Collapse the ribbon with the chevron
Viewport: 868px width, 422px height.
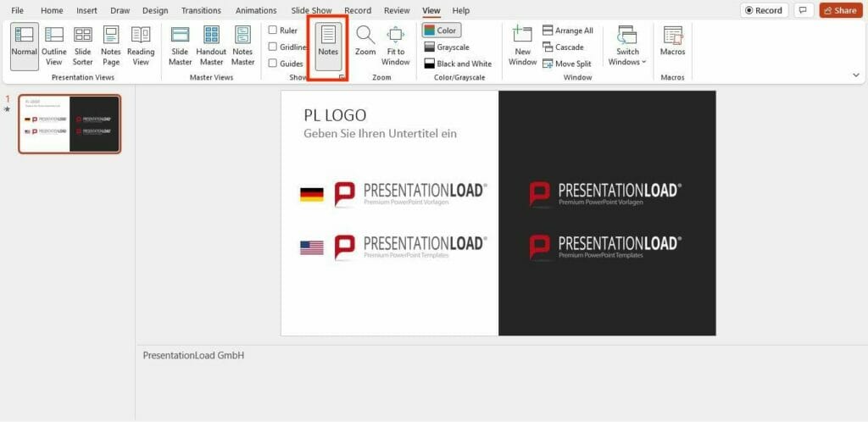tap(855, 75)
